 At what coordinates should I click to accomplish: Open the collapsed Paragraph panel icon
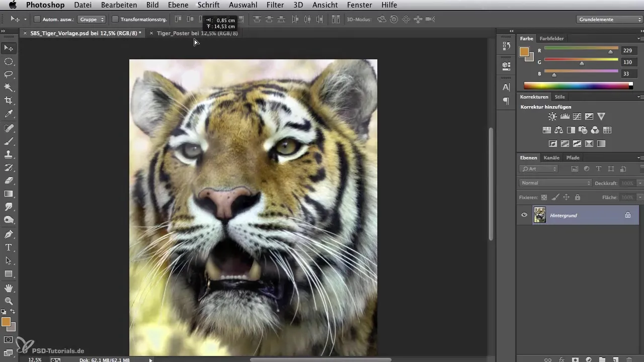click(x=507, y=101)
